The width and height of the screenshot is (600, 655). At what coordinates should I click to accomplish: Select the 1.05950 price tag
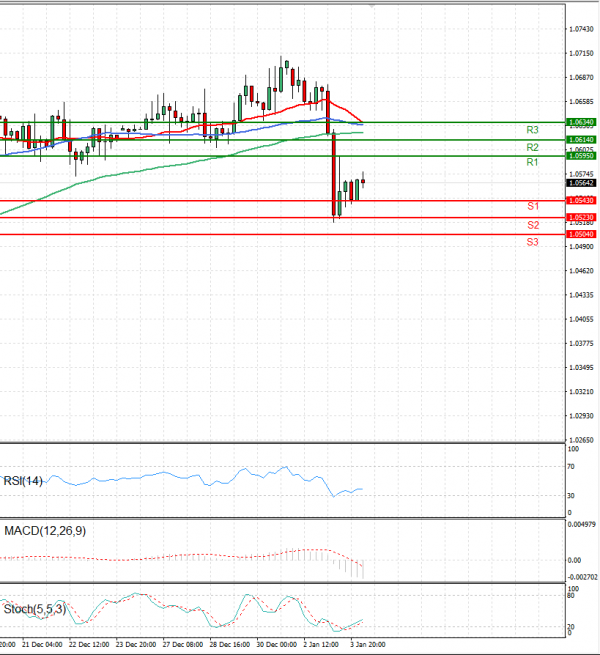(x=581, y=156)
